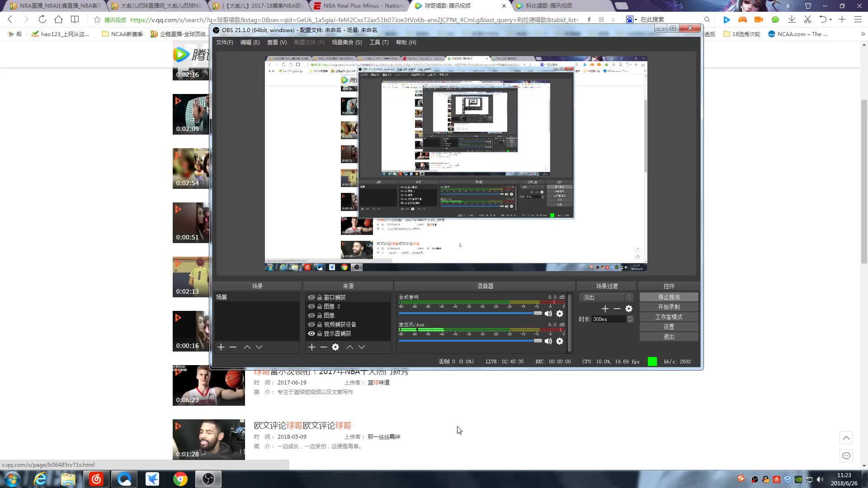Remove scene transition with minus icon
Image resolution: width=868 pixels, height=488 pixels.
click(617, 309)
